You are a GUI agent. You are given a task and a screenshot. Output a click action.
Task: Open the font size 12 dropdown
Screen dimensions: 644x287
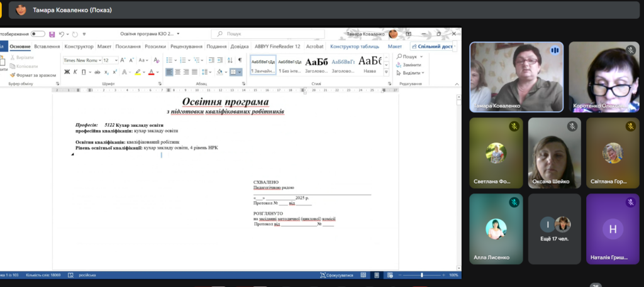(x=115, y=60)
